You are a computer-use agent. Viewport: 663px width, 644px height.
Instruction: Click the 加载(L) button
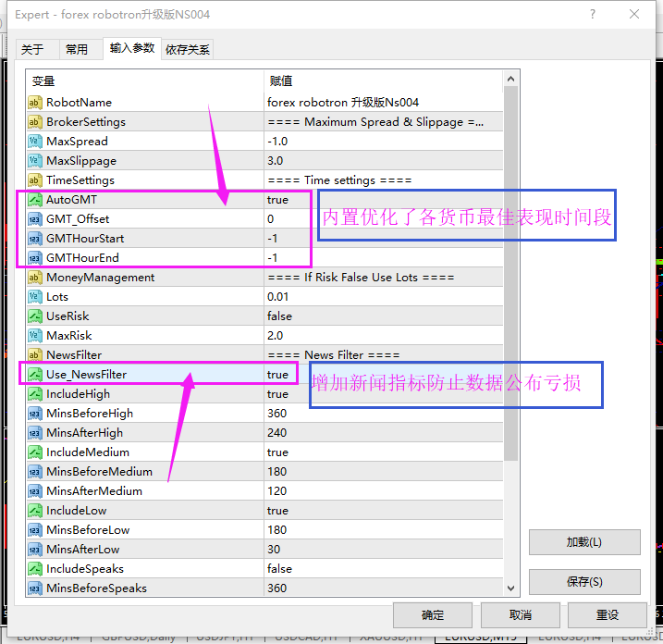[584, 542]
